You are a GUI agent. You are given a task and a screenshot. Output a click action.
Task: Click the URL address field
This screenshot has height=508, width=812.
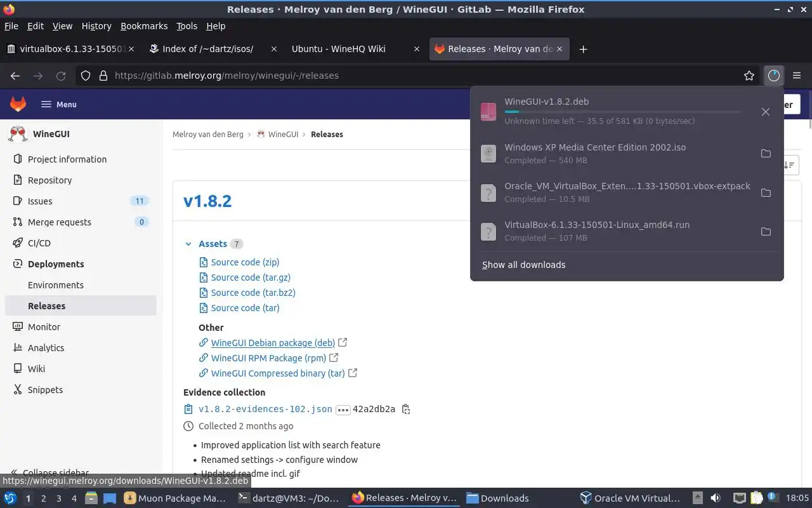[x=419, y=76]
